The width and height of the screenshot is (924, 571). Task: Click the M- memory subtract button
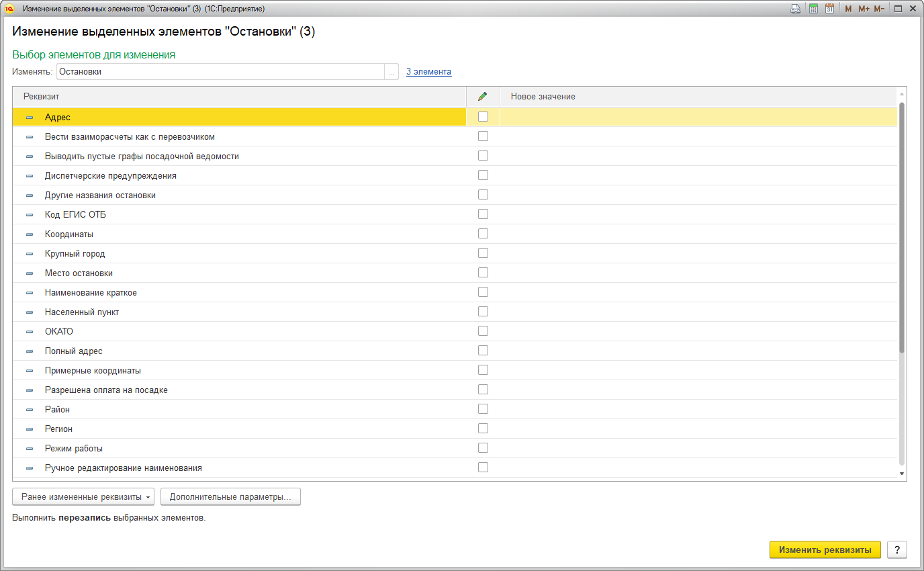[x=879, y=9]
